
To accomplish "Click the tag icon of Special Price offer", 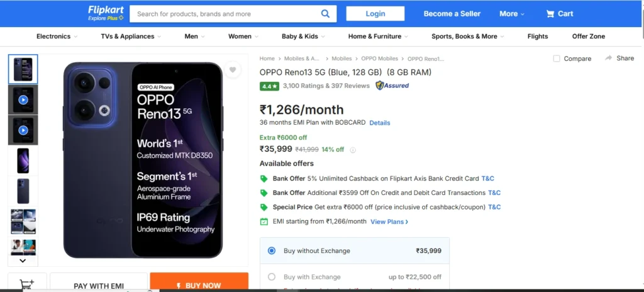I will coord(264,207).
